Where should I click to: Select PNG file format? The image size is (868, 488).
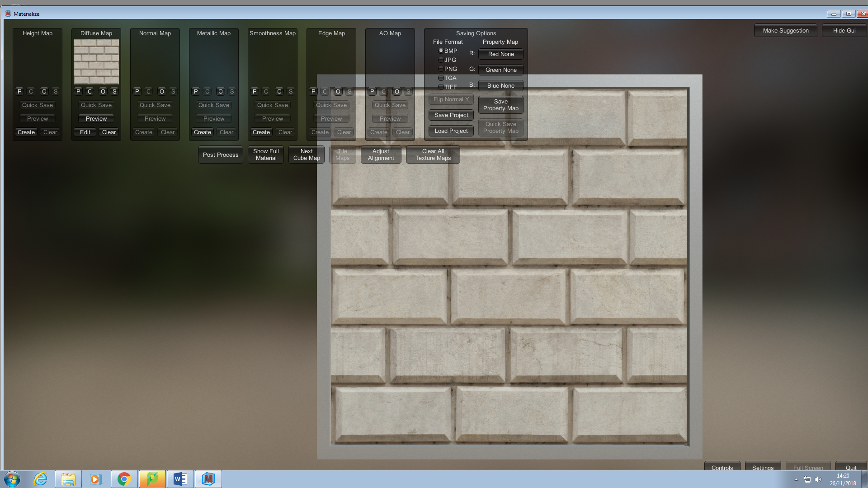[441, 69]
